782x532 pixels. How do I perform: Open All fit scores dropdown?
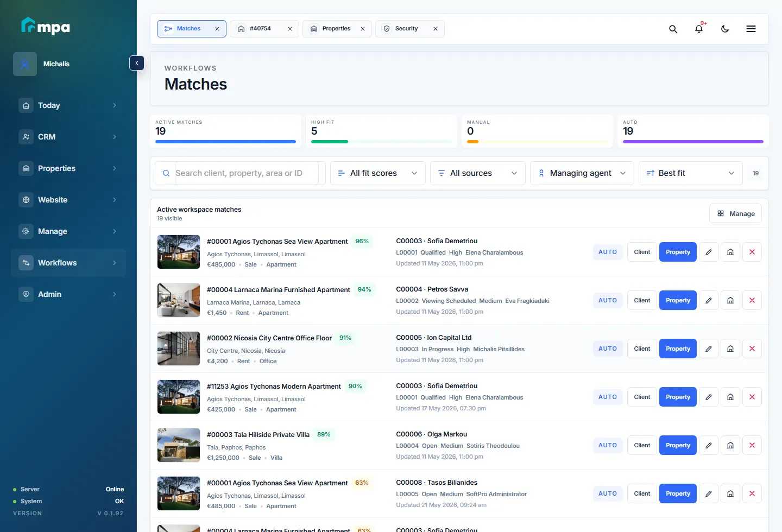pyautogui.click(x=378, y=173)
